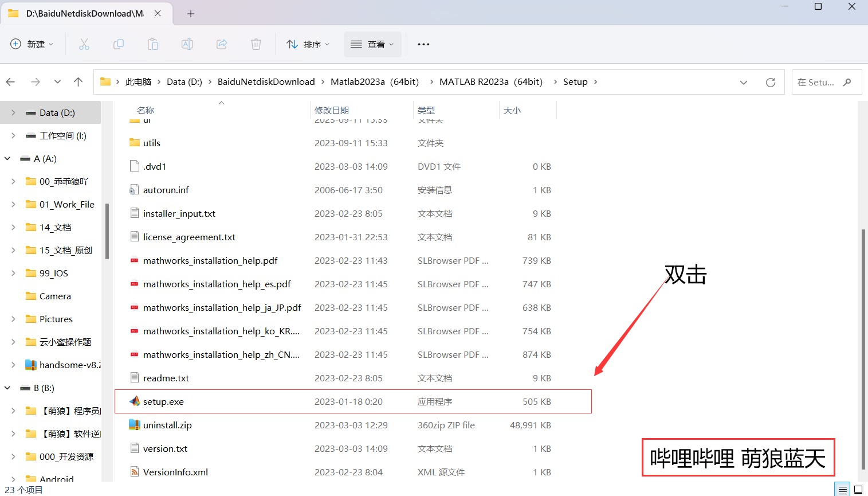
Task: Expand 工作空间 (I:) drive node
Action: (x=13, y=136)
